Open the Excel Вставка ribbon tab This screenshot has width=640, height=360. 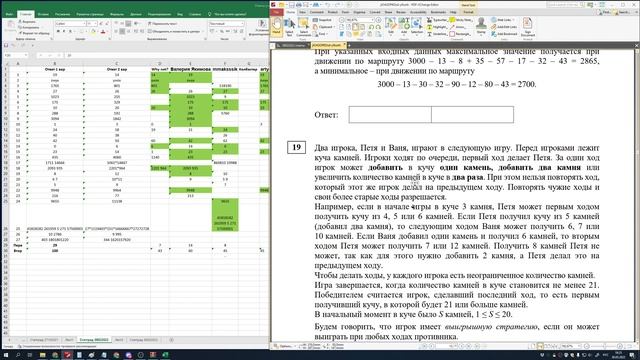[43, 14]
